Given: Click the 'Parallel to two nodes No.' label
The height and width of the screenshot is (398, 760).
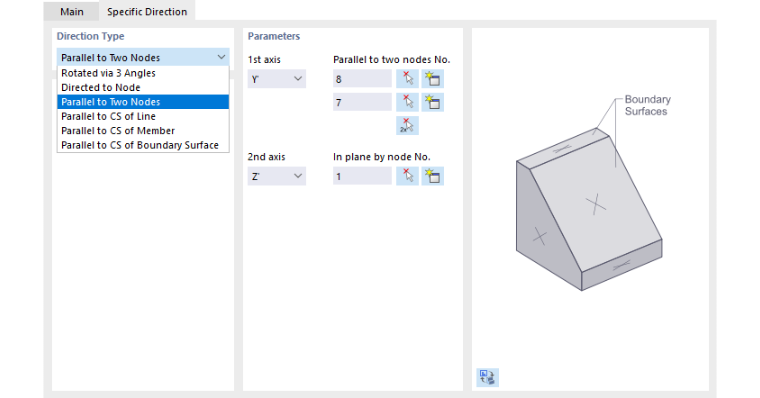Looking at the screenshot, I should pyautogui.click(x=392, y=60).
